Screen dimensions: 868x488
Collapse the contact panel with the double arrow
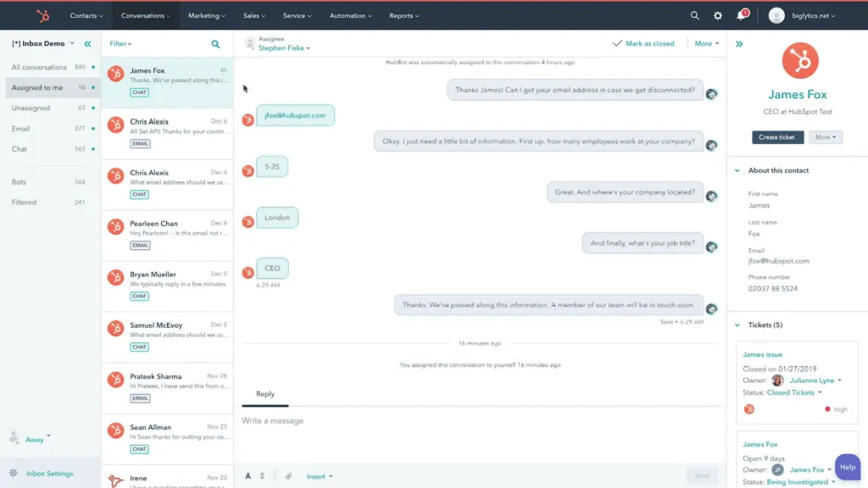(739, 44)
